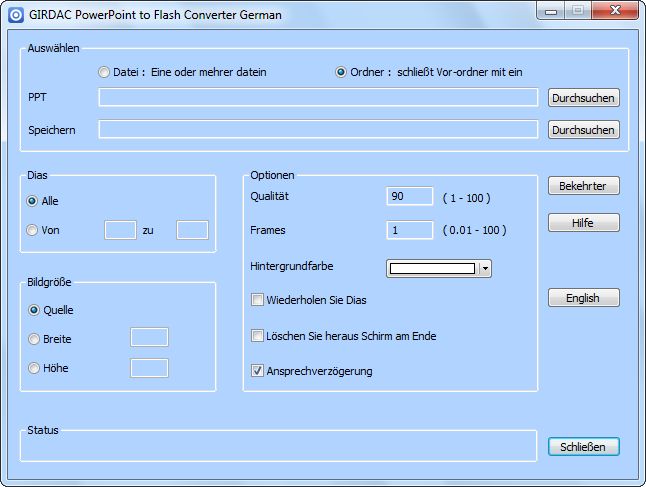Minimize the converter window

(x=551, y=11)
